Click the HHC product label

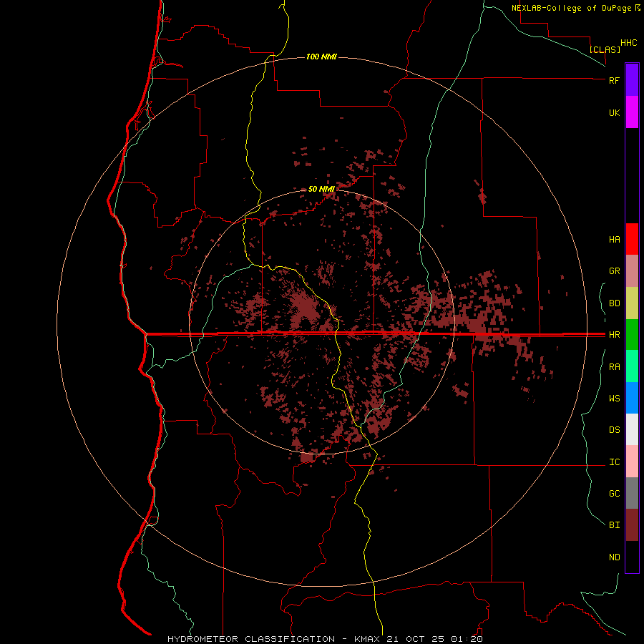(x=629, y=43)
